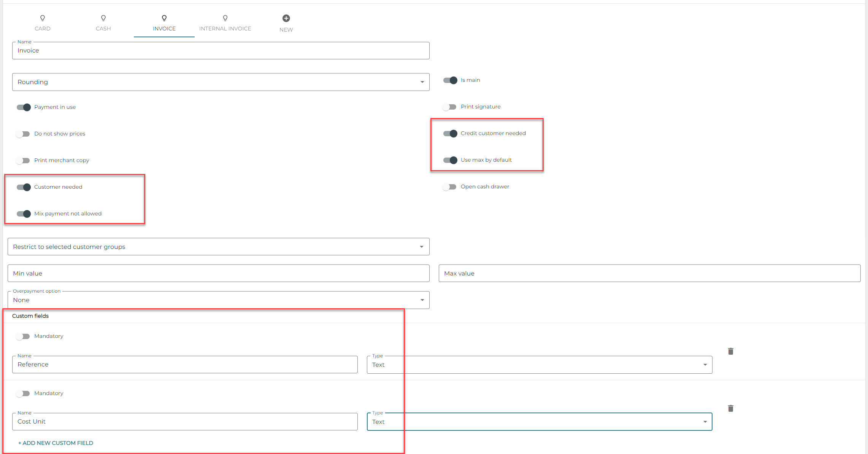868x454 pixels.
Task: Expand Restrict to selected customer groups dropdown
Action: 218,247
